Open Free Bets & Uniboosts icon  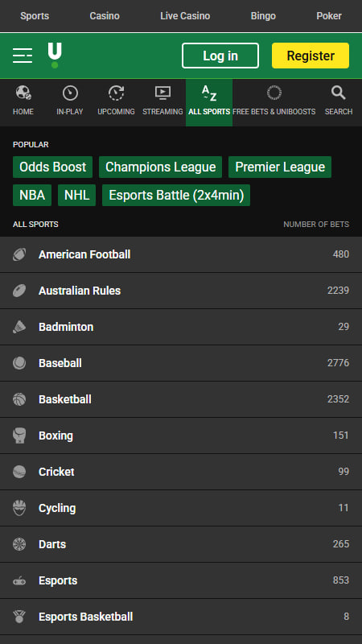pos(274,93)
